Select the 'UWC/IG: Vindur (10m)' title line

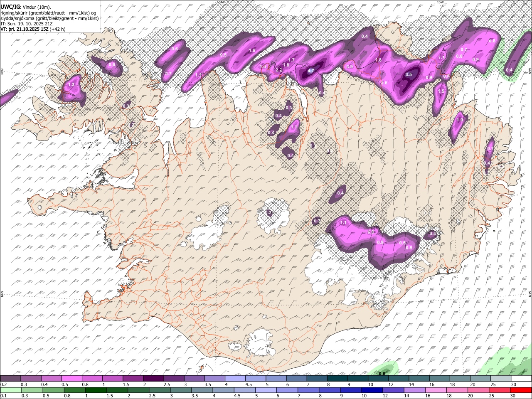(x=26, y=6)
